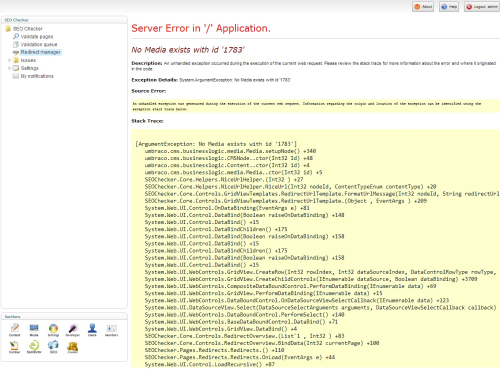Open My notifications tree item
The width and height of the screenshot is (500, 369).
click(33, 76)
